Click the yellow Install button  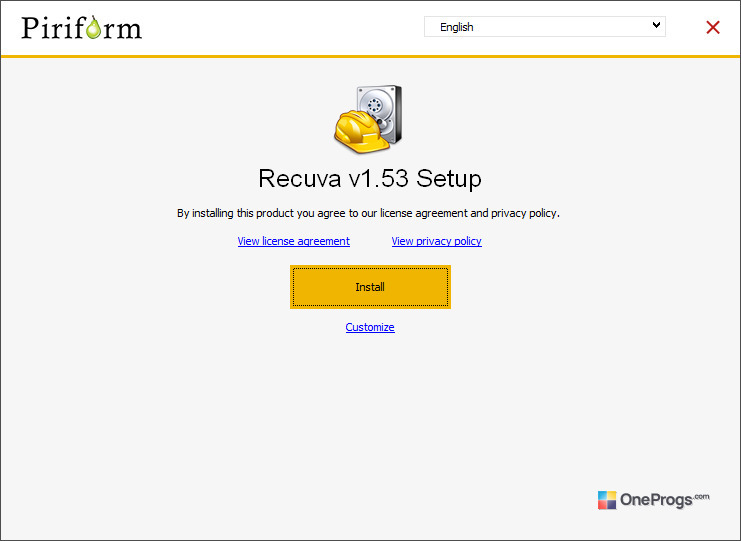(x=370, y=287)
